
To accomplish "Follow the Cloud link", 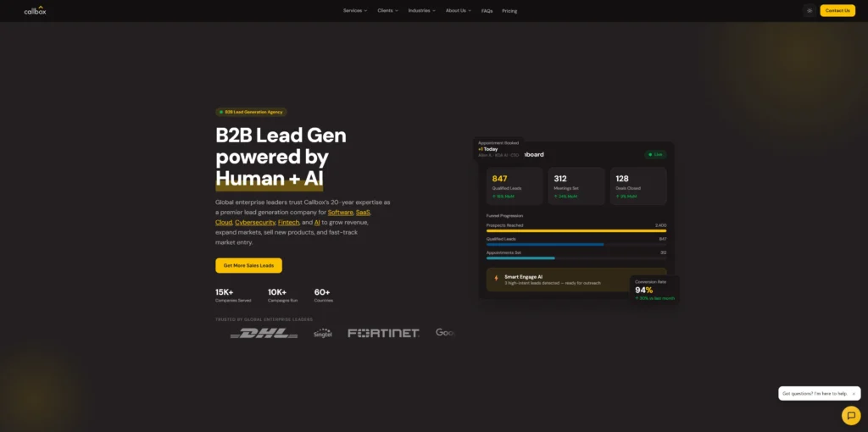I will 224,223.
